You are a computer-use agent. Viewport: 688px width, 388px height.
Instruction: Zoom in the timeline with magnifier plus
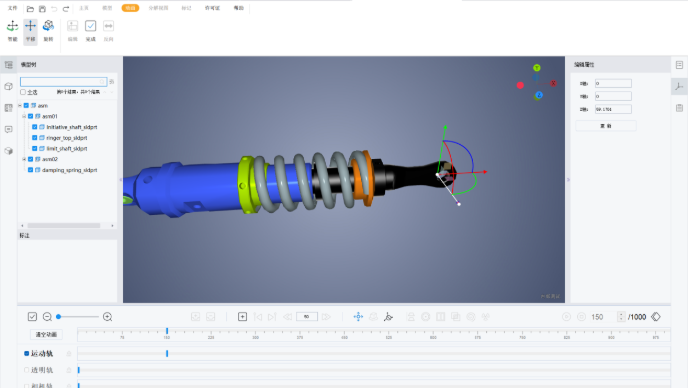click(108, 317)
